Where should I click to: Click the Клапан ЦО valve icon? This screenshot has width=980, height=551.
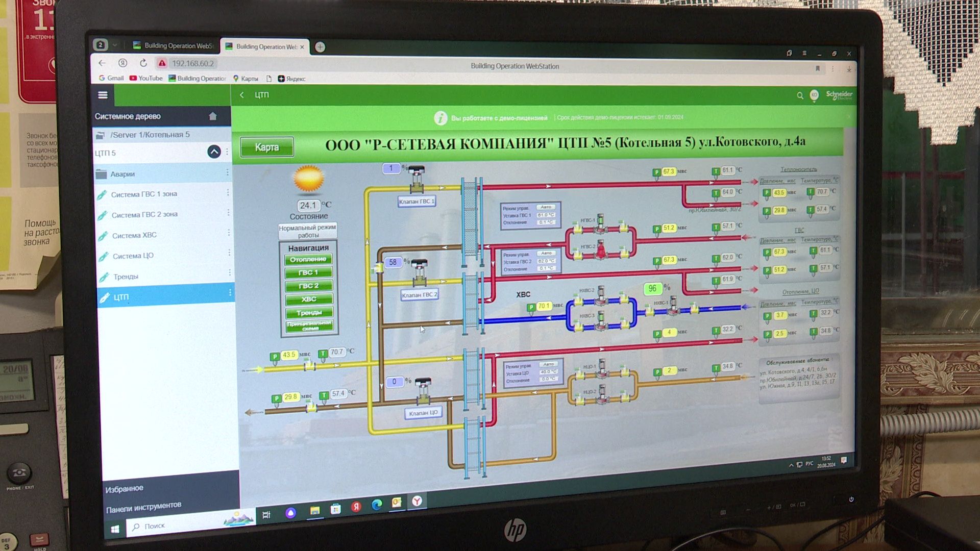(x=423, y=391)
